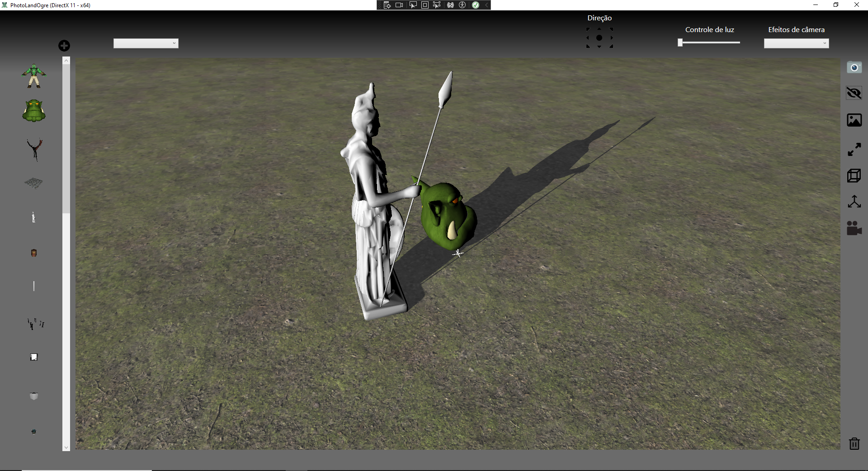Screen dimensions: 868x471
Task: Click the PhotoLandOgre title bar app icon
Action: click(x=5, y=5)
